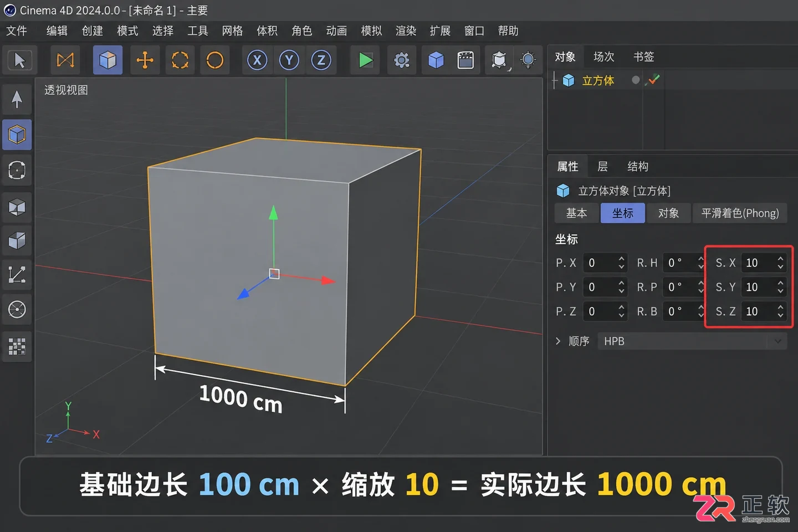Toggle the green checkmark enable for 立方体
The image size is (798, 532).
click(x=654, y=80)
